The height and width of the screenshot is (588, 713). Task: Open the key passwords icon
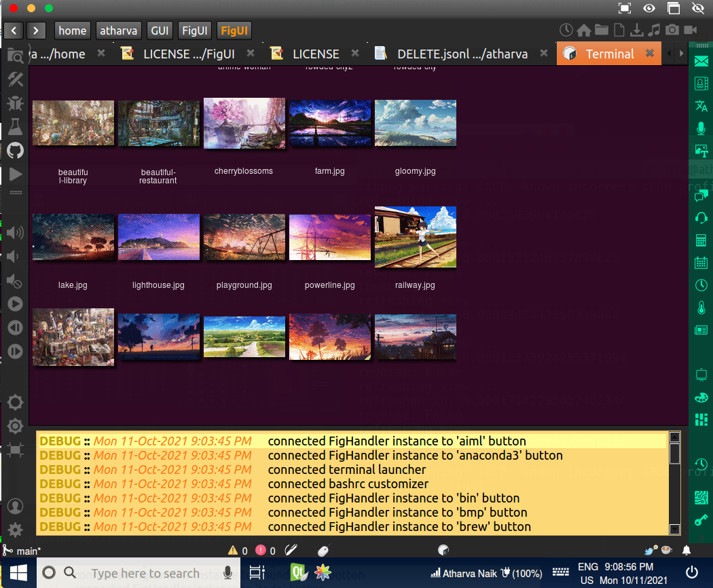701,519
